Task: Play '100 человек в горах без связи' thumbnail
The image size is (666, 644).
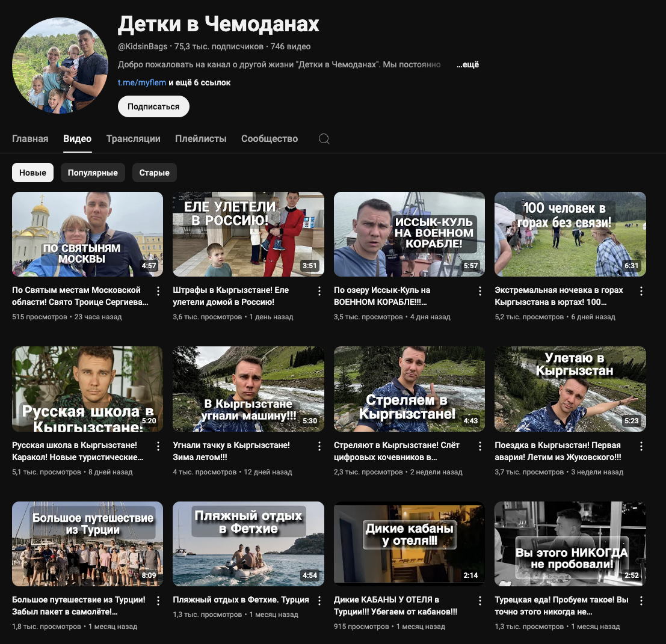Action: pyautogui.click(x=570, y=235)
